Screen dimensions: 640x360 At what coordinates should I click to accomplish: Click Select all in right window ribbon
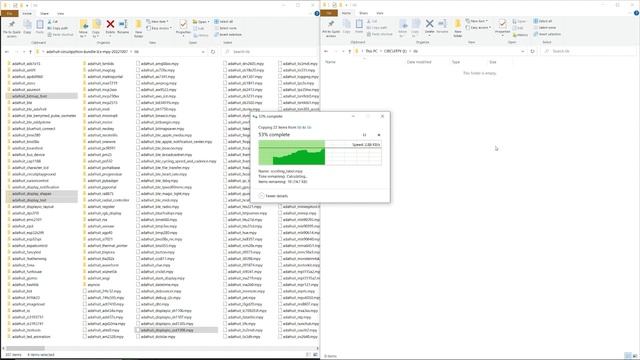pyautogui.click(x=543, y=21)
